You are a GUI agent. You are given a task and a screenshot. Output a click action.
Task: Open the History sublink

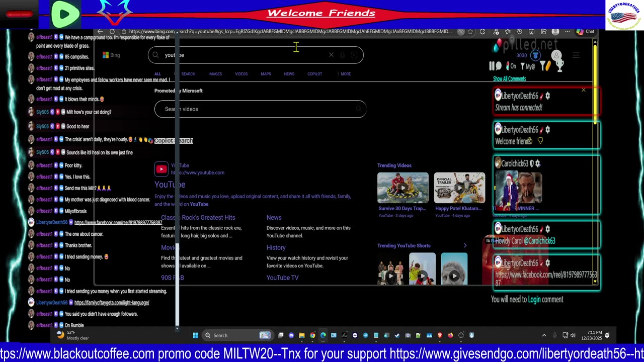(276, 248)
